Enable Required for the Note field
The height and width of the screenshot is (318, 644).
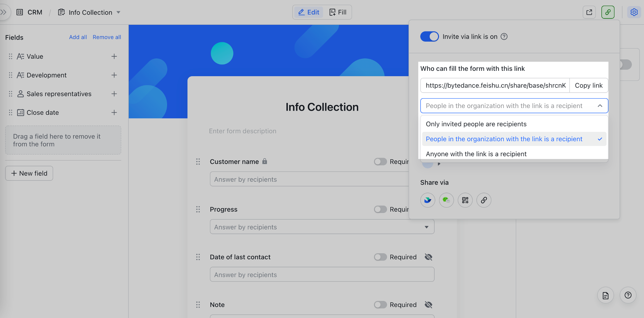380,305
